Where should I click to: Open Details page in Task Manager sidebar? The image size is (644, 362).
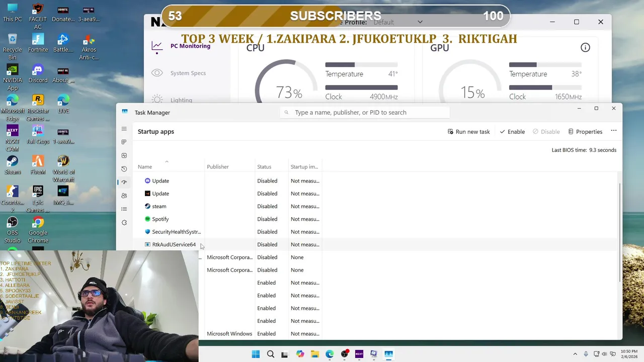point(124,209)
